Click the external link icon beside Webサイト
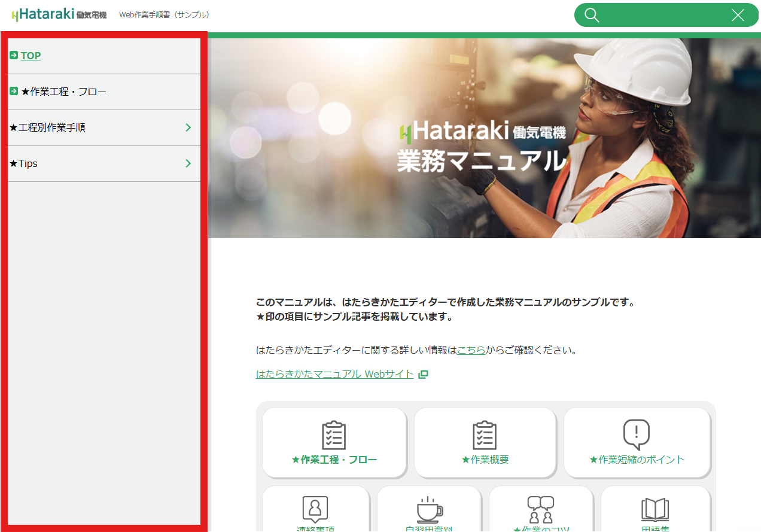 tap(424, 375)
